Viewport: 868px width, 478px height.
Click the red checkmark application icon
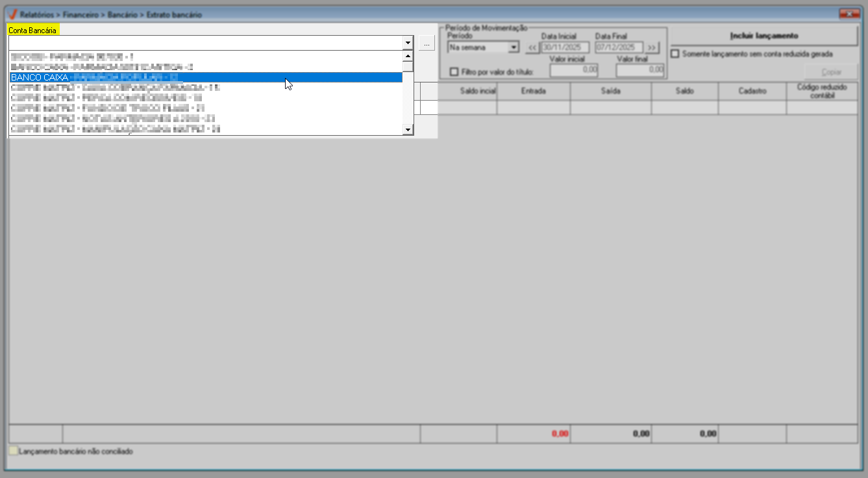(x=12, y=14)
